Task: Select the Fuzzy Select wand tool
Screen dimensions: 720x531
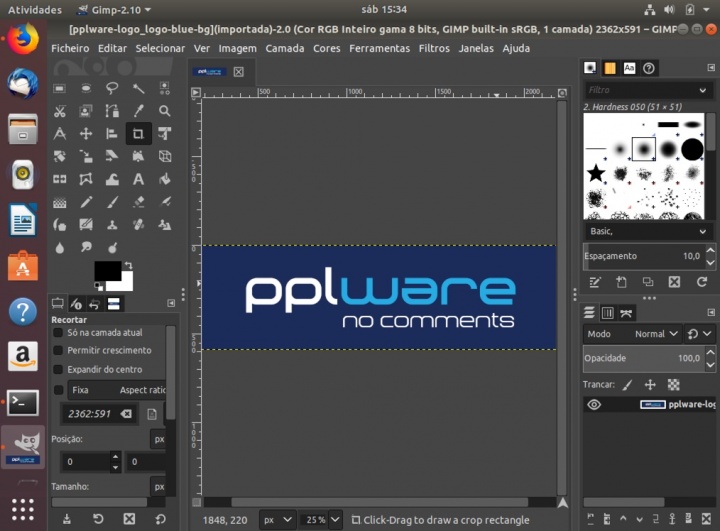Action: coord(138,88)
